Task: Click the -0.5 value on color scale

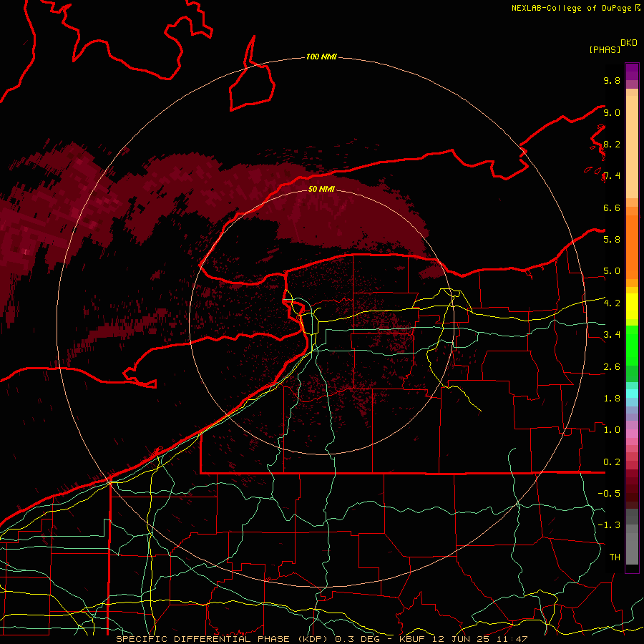Action: point(609,494)
